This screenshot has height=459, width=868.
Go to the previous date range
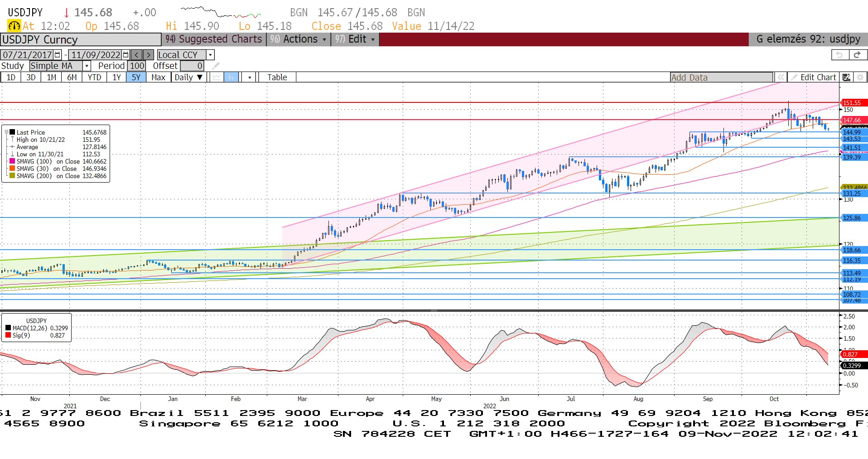click(137, 55)
